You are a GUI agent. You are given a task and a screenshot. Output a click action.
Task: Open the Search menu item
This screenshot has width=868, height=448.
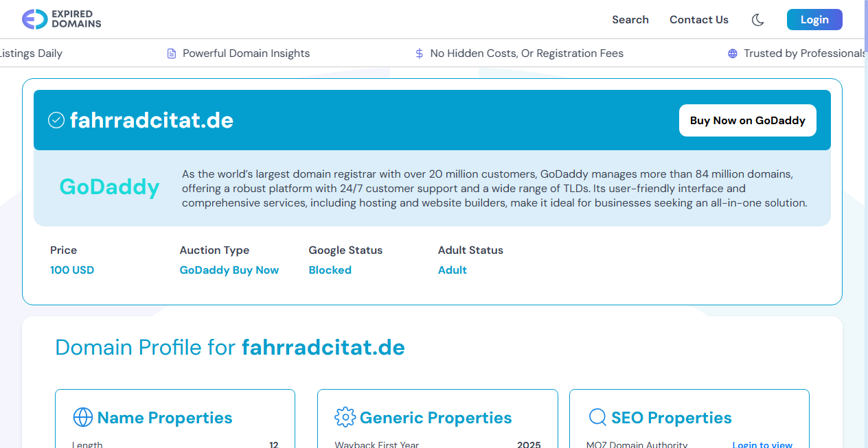tap(630, 20)
